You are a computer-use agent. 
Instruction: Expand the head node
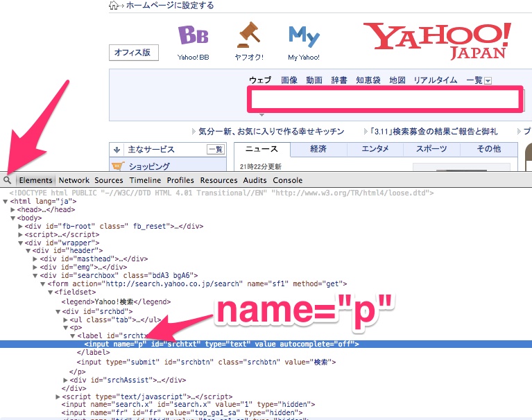click(x=12, y=209)
